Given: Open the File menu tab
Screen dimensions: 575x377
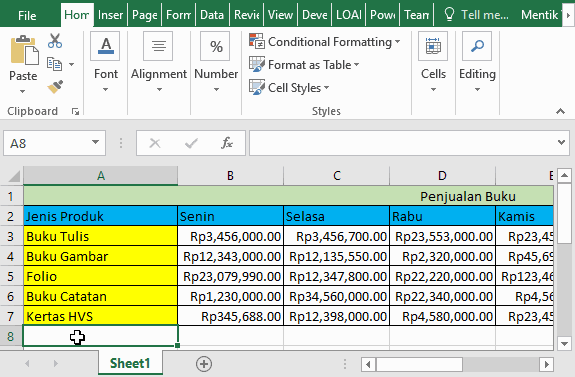Looking at the screenshot, I should click(x=27, y=15).
